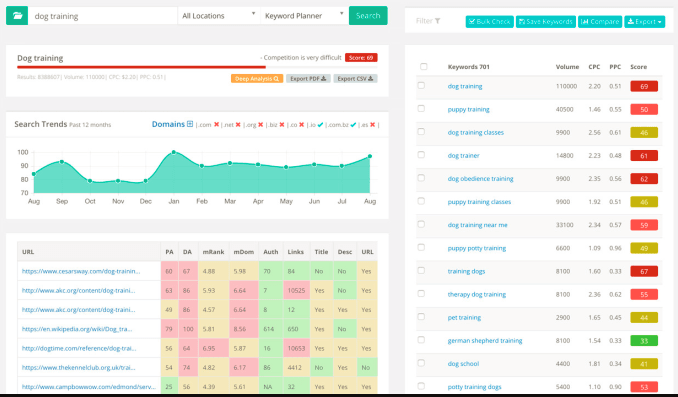
Task: Click the Links value 10525 cell
Action: [x=296, y=291]
